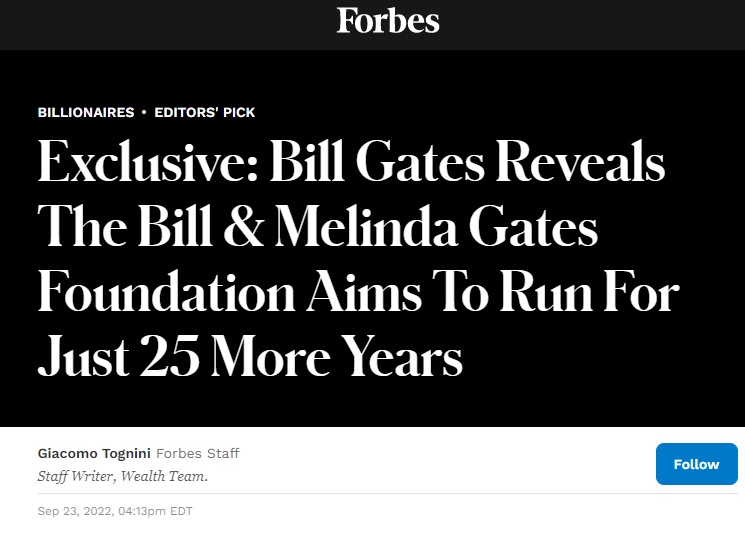Click the word 'Foundation' in the headline

[166, 292]
